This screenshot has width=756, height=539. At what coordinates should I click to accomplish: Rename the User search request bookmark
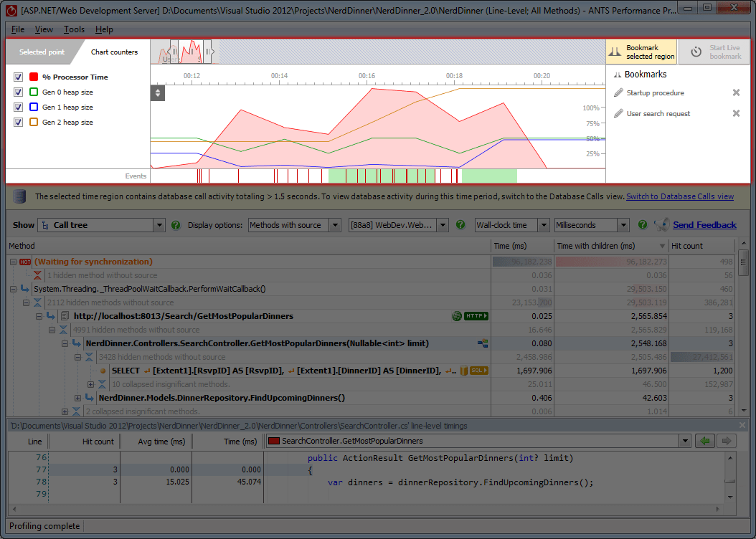pyautogui.click(x=619, y=114)
